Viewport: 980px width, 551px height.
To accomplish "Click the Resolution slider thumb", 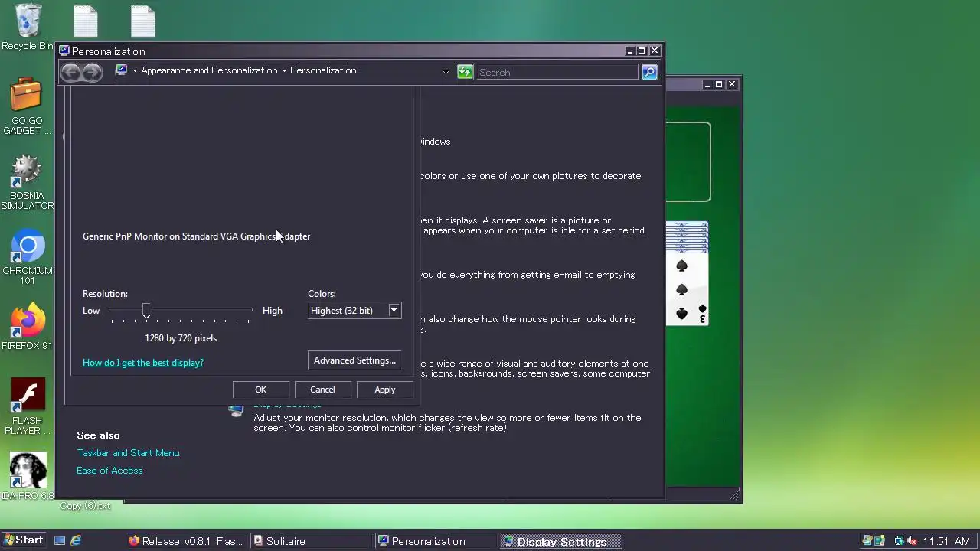I will point(146,311).
